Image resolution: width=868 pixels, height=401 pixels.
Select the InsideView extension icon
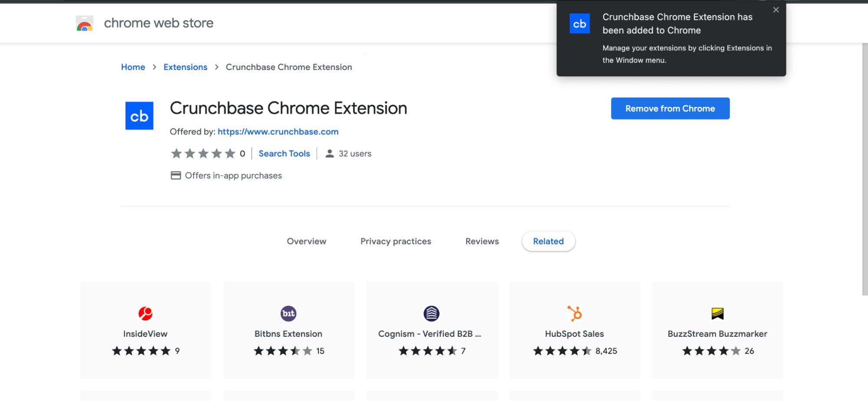tap(145, 313)
